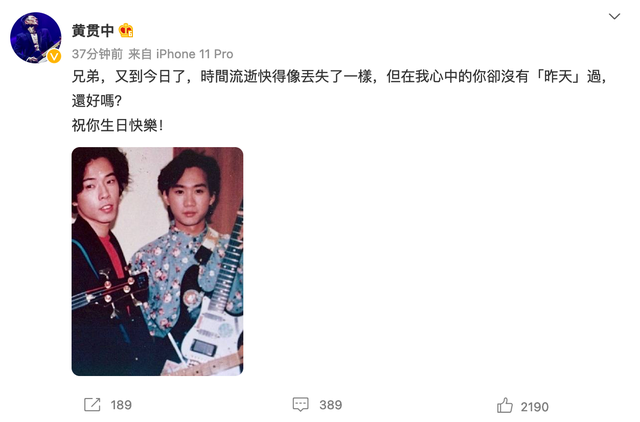This screenshot has width=640, height=422.
Task: Open 黄贯中's round profile avatar
Action: pyautogui.click(x=36, y=38)
